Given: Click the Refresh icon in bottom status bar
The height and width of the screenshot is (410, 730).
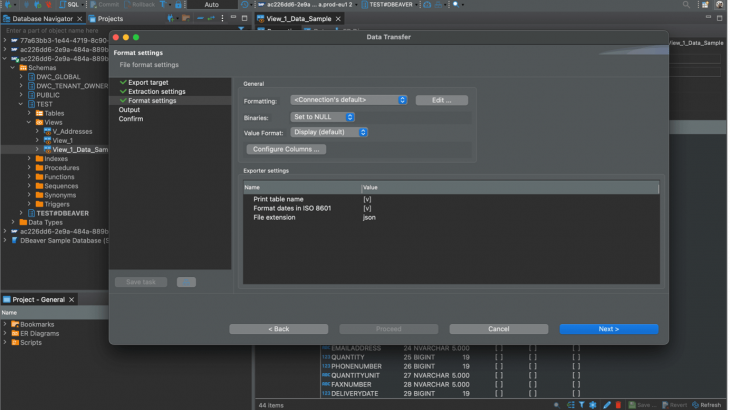Looking at the screenshot, I should click(693, 404).
